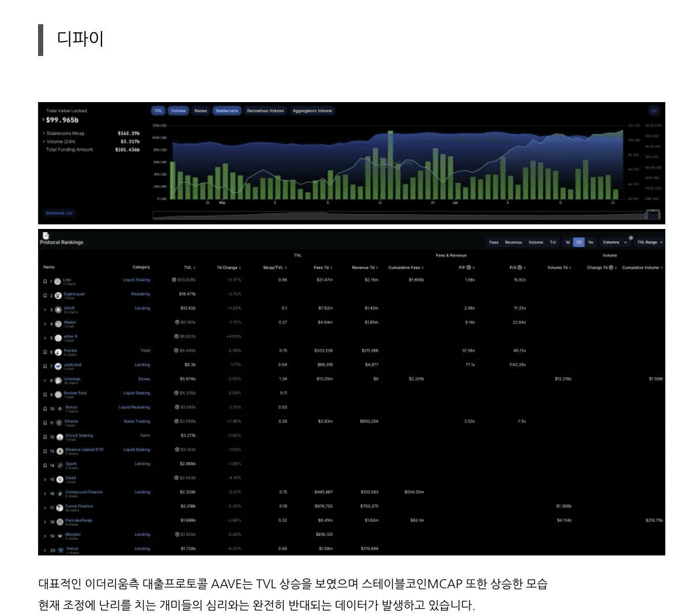
Task: Sort by the Fees 7d column
Action: click(x=323, y=268)
